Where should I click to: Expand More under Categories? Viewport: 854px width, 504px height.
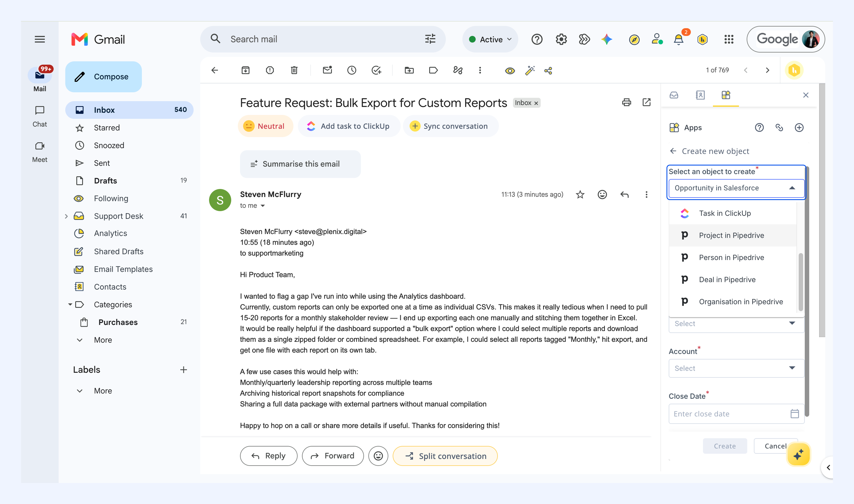(x=103, y=340)
